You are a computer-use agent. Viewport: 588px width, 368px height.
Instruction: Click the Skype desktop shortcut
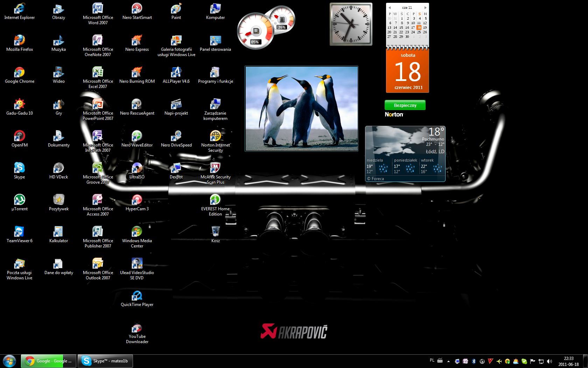(20, 171)
